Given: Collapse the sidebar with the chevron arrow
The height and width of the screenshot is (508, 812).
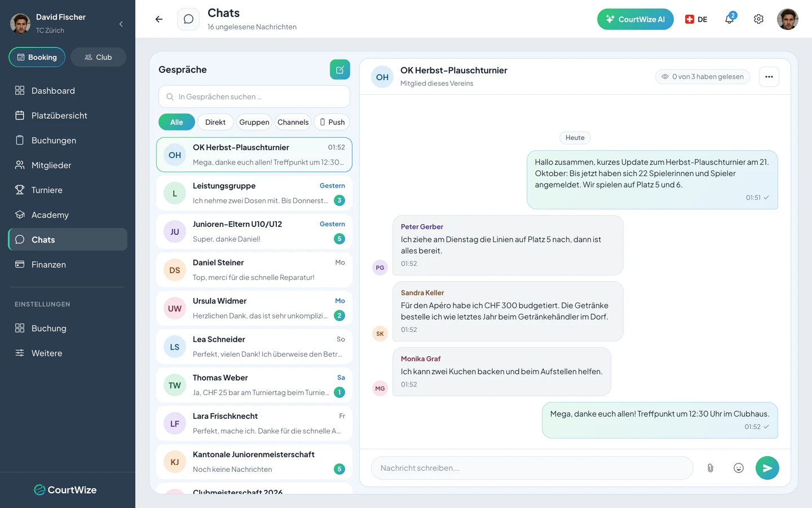Looking at the screenshot, I should 121,24.
